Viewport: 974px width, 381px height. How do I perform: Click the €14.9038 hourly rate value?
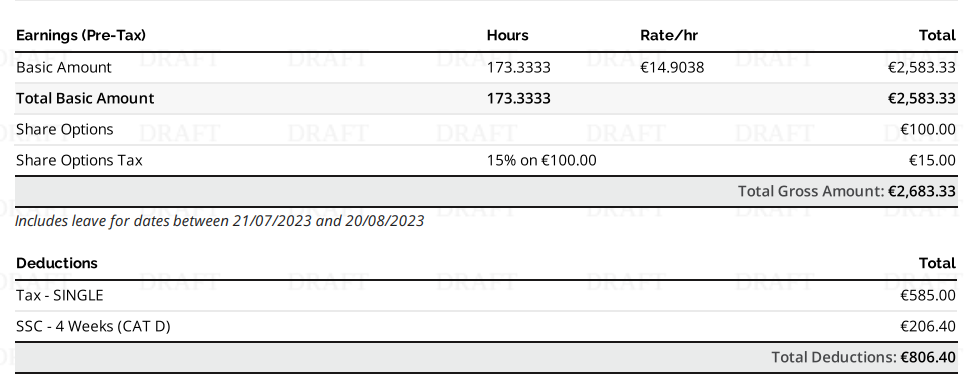click(x=672, y=67)
